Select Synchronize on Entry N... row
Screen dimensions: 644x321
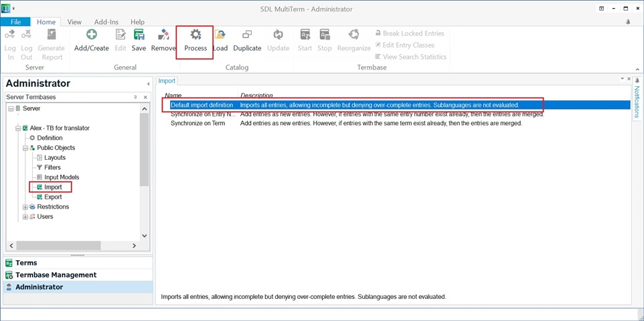(395, 114)
